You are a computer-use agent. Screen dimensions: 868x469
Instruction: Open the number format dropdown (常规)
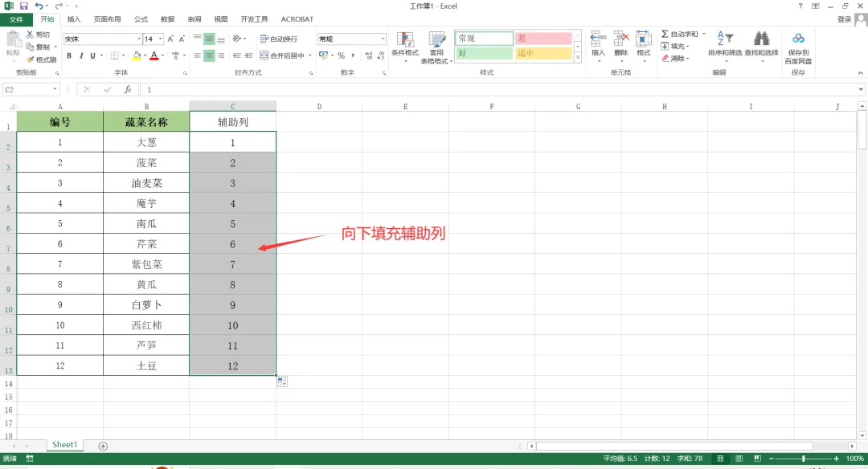[383, 39]
